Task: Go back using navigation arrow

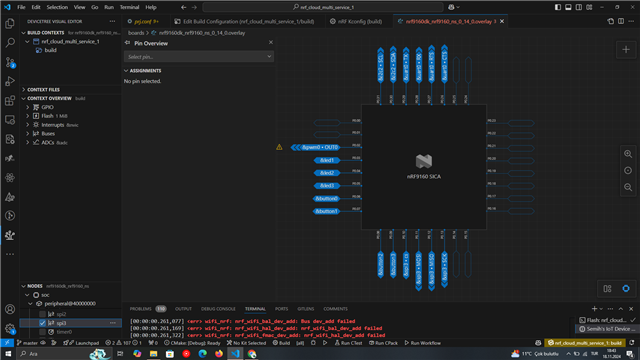Action: point(184,7)
